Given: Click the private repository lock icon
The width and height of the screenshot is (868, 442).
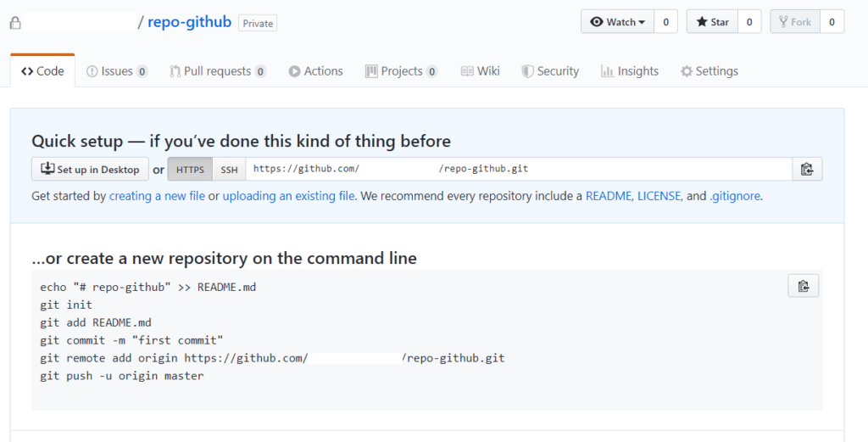Looking at the screenshot, I should click(15, 23).
